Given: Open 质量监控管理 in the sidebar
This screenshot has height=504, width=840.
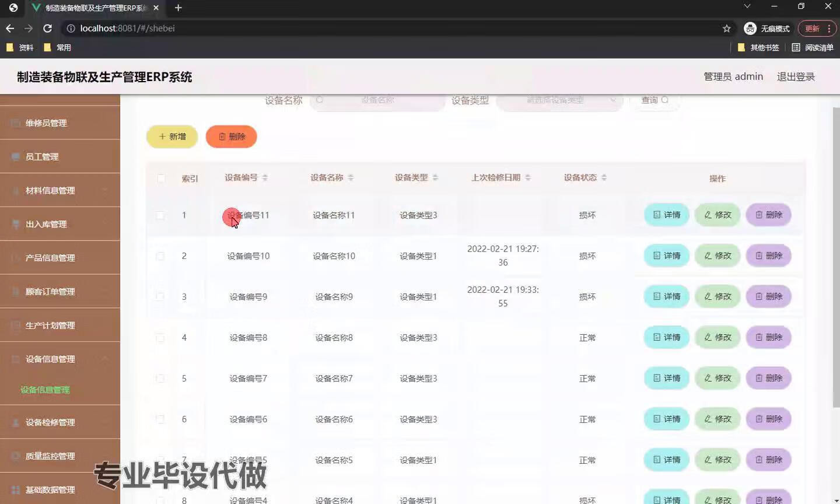Looking at the screenshot, I should pos(60,456).
